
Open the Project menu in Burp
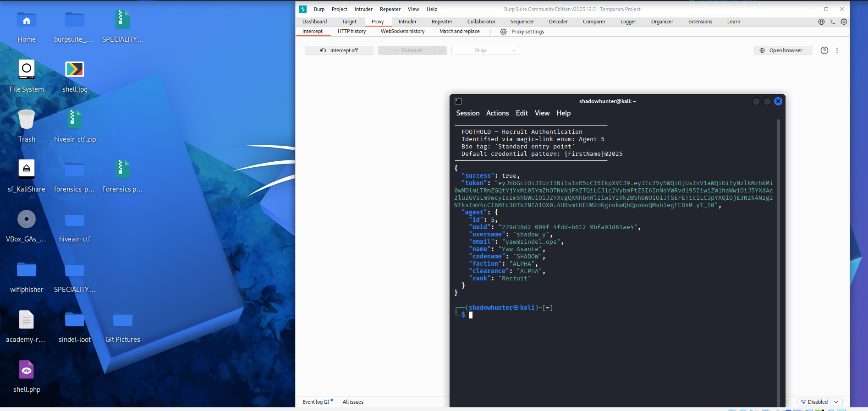click(340, 9)
